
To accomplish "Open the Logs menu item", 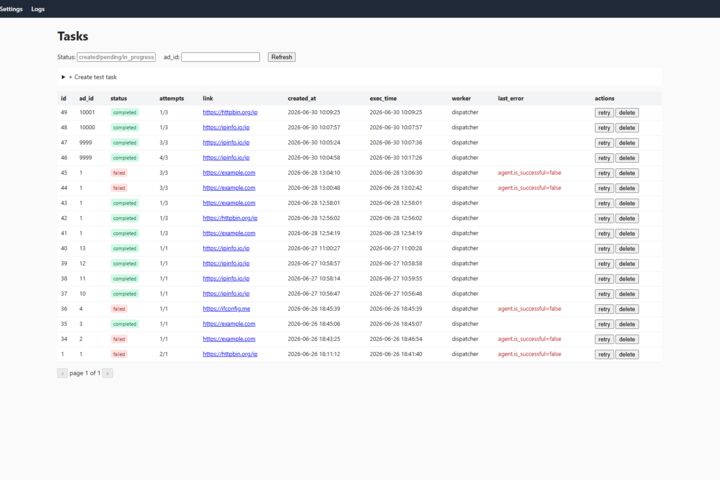I will coord(38,9).
